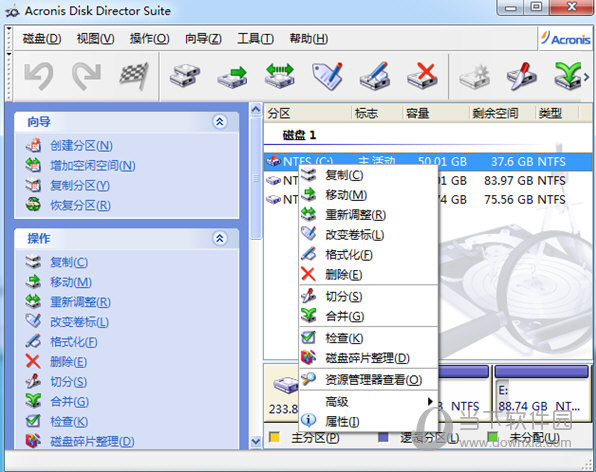Choose 删除(E) from the context menu
The image size is (596, 472).
tap(368, 274)
